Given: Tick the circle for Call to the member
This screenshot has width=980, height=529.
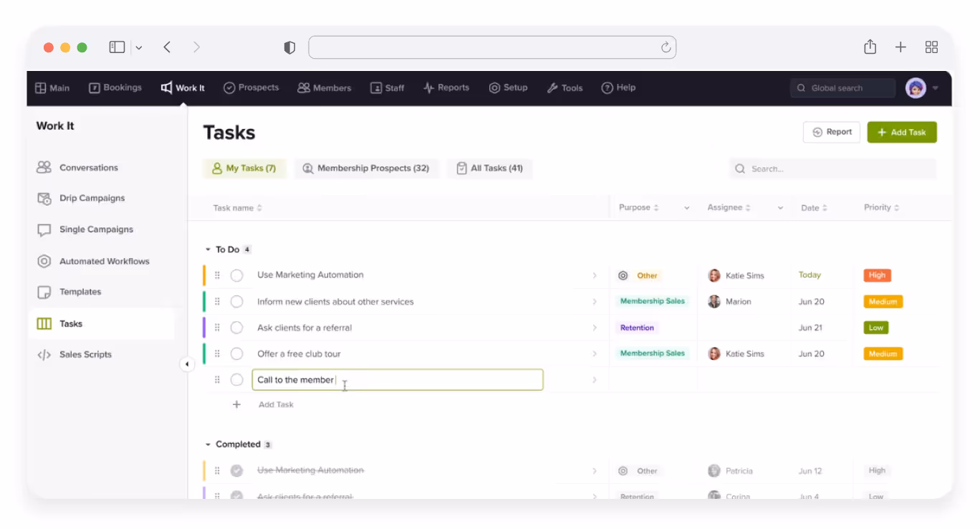Looking at the screenshot, I should pyautogui.click(x=237, y=380).
